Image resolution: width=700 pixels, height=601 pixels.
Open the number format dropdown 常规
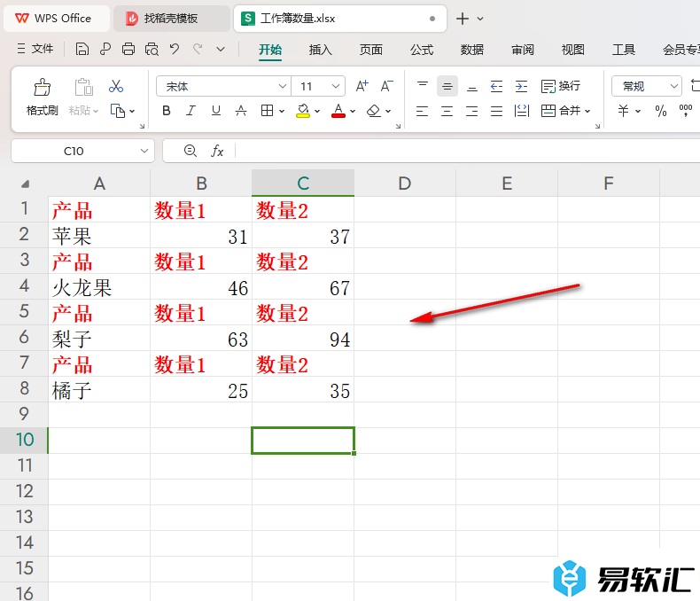[674, 86]
